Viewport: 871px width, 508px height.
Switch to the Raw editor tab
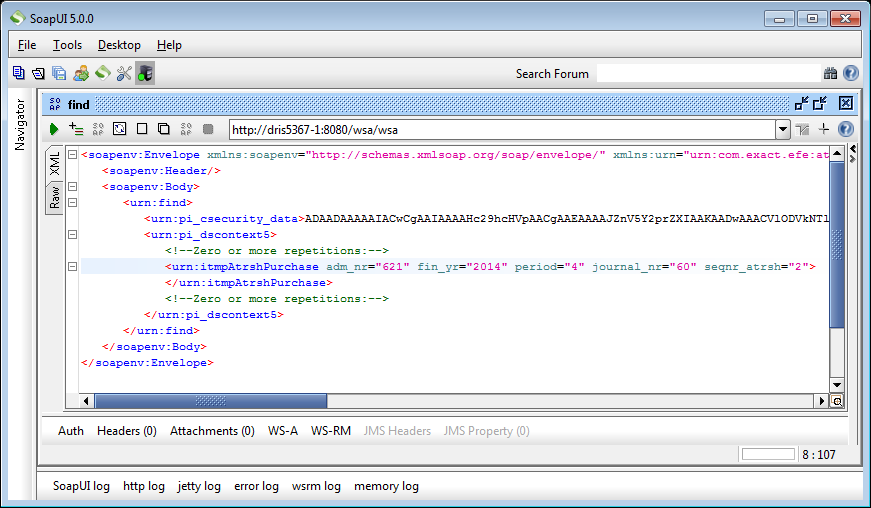point(54,197)
